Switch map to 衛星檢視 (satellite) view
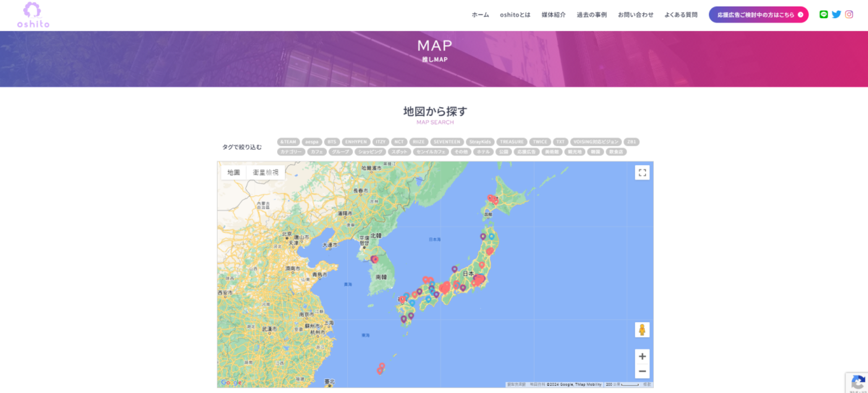The height and width of the screenshot is (393, 868). 265,172
